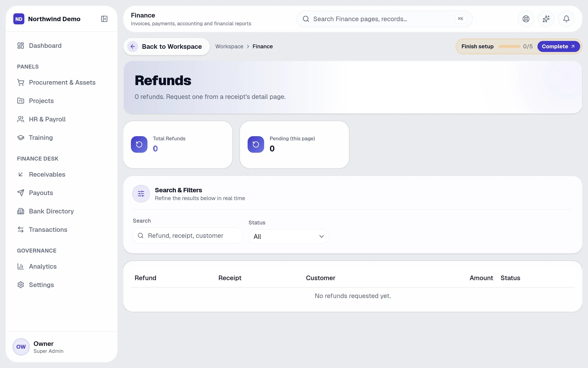
Task: Click the Bank Directory building icon
Action: click(21, 211)
